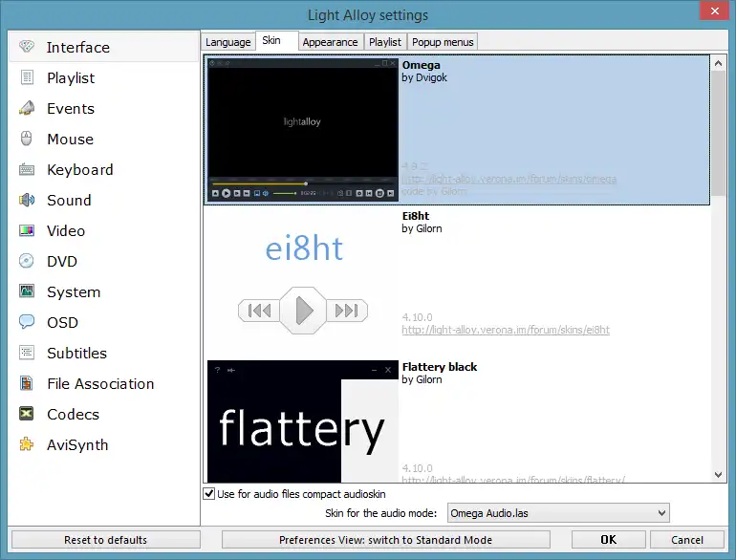
Task: Switch to the Appearance tab
Action: pos(330,42)
